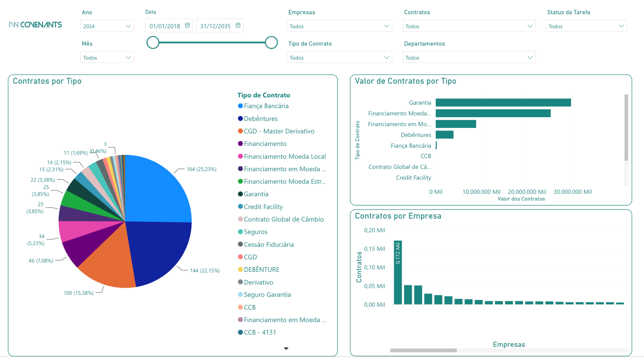The height and width of the screenshot is (357, 644).
Task: Select the Contrato Global de Câmbio legend entry
Action: [x=280, y=219]
